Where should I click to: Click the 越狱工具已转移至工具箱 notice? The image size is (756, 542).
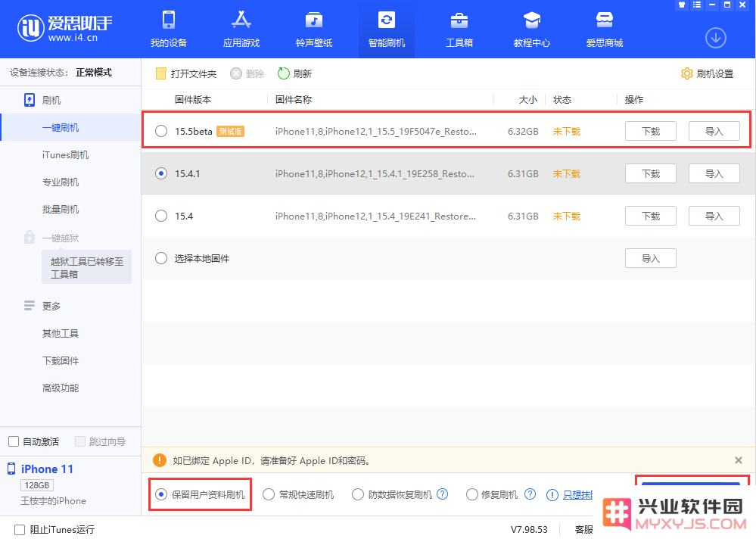(x=87, y=267)
